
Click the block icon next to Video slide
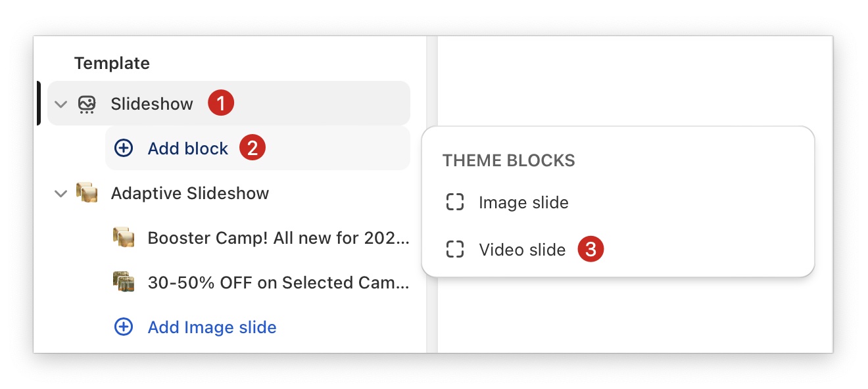point(455,250)
